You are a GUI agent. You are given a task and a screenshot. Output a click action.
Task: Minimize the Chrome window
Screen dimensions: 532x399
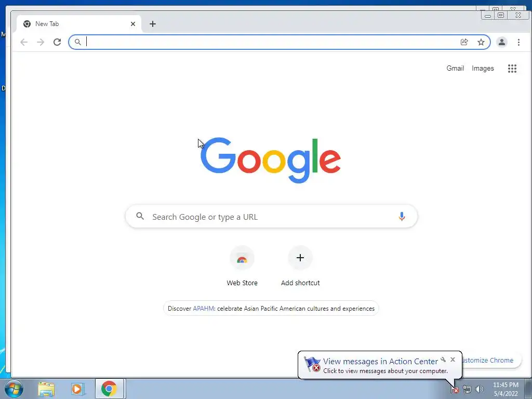point(487,15)
